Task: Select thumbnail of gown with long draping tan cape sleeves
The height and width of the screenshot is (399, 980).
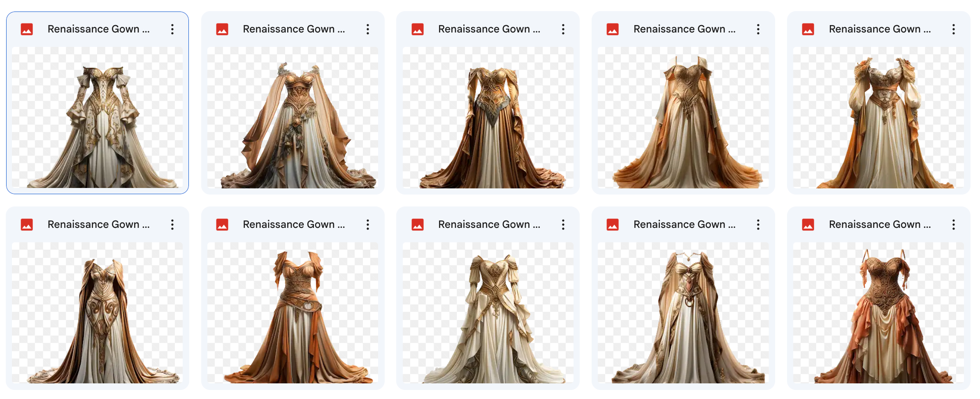Action: tap(293, 117)
